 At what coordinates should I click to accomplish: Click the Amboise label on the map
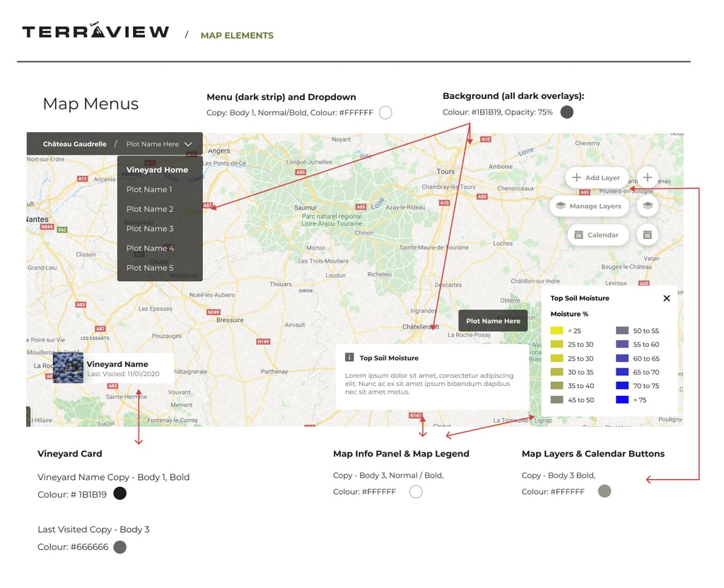501,167
